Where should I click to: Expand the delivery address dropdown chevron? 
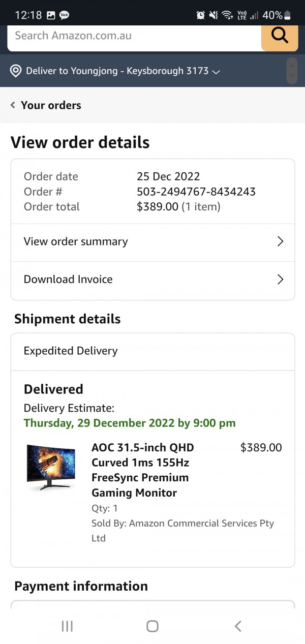[x=216, y=72]
